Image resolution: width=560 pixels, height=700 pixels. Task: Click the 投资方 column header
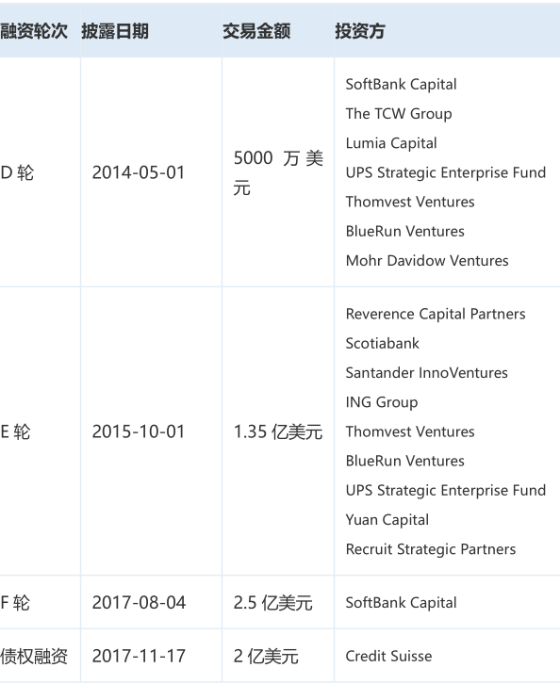click(360, 31)
